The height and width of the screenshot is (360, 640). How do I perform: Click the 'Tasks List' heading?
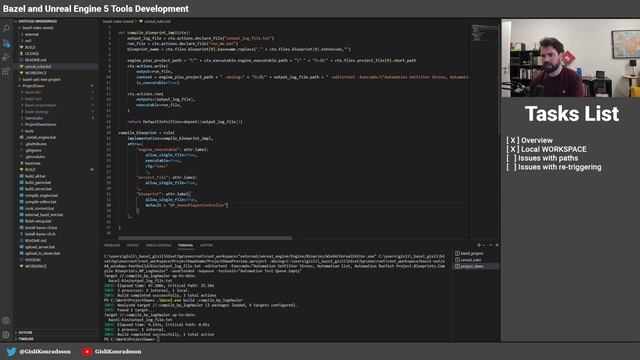pyautogui.click(x=572, y=114)
